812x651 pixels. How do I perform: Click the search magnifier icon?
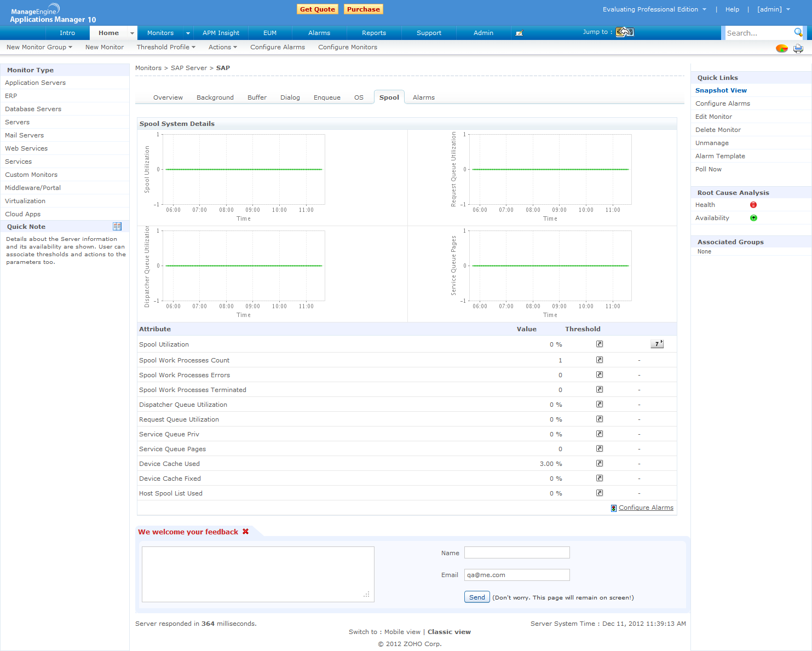point(798,32)
